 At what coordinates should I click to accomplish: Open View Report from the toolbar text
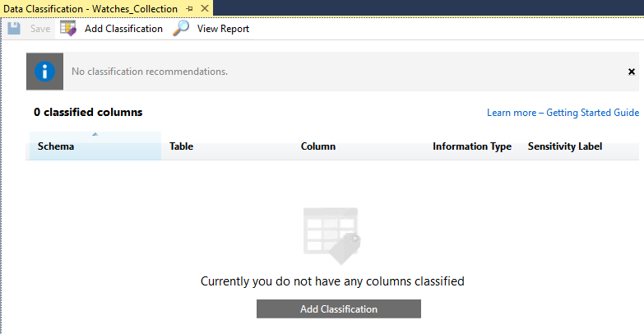tap(223, 29)
